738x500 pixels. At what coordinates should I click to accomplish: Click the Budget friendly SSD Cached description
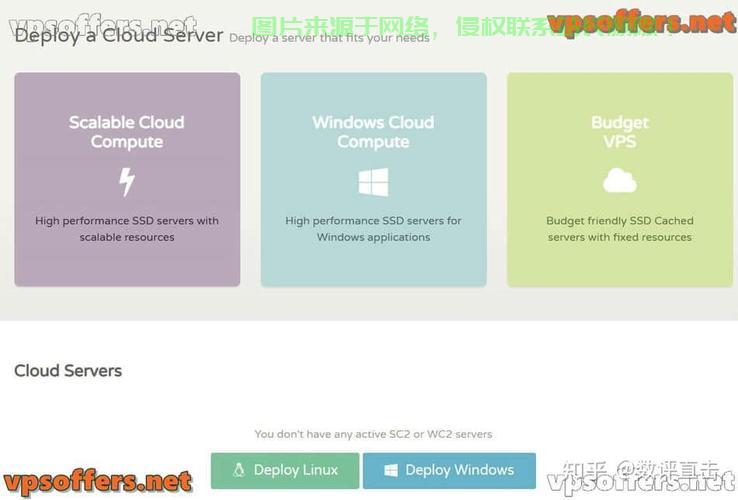point(620,229)
